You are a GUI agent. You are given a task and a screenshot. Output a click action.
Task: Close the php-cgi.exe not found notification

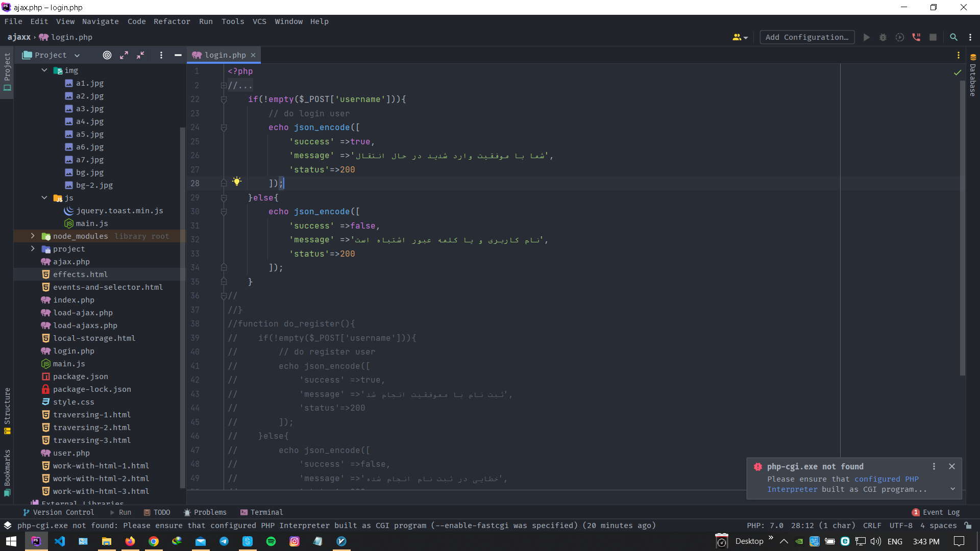coord(952,466)
